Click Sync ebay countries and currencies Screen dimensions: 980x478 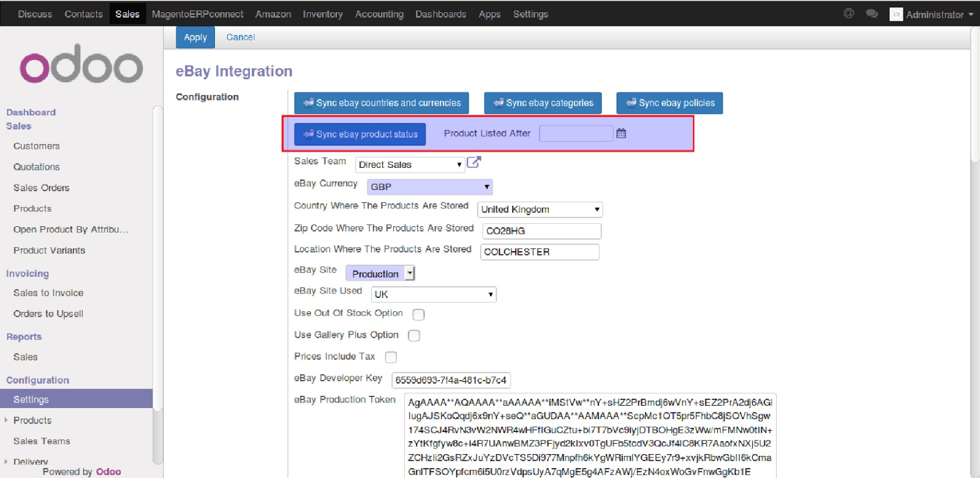coord(382,103)
